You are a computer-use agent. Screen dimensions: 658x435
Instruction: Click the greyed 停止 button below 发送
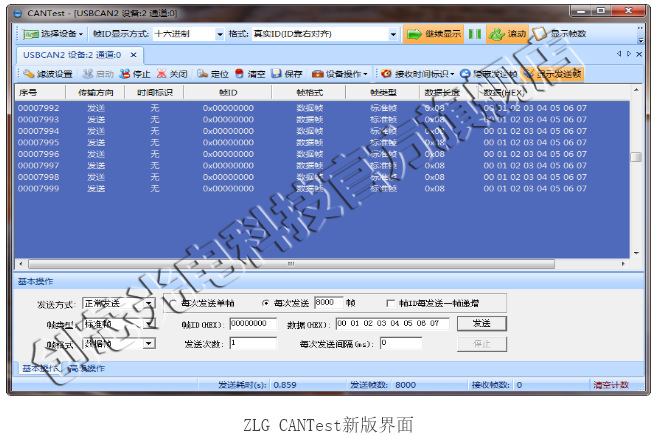[x=482, y=344]
